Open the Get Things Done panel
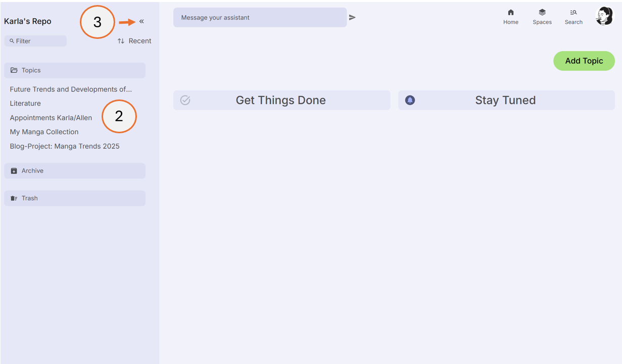The width and height of the screenshot is (622, 364). coord(281,100)
